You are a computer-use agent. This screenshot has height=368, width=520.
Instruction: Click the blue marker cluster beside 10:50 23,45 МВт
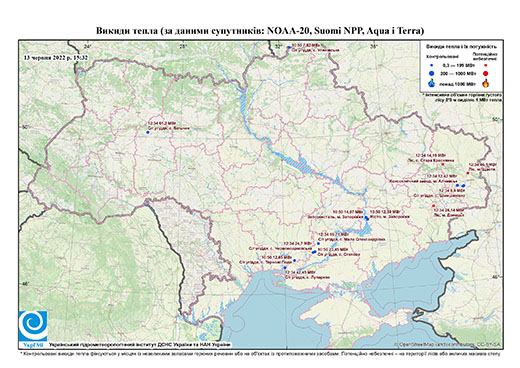coord(314,252)
